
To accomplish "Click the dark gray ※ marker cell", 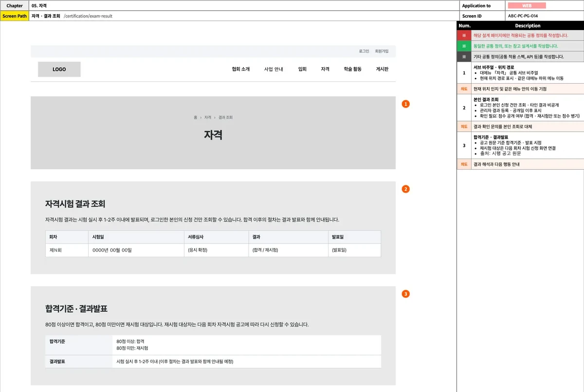I will pos(464,57).
